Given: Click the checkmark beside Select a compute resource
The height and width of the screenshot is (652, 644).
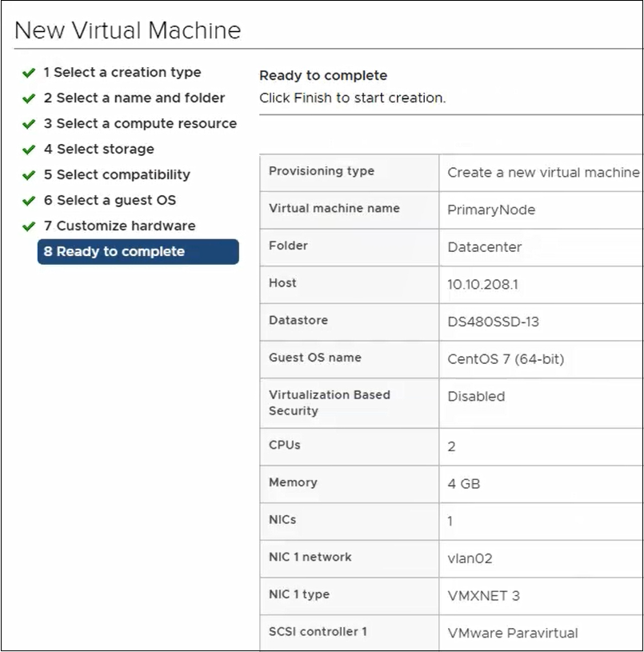Looking at the screenshot, I should pos(27,123).
